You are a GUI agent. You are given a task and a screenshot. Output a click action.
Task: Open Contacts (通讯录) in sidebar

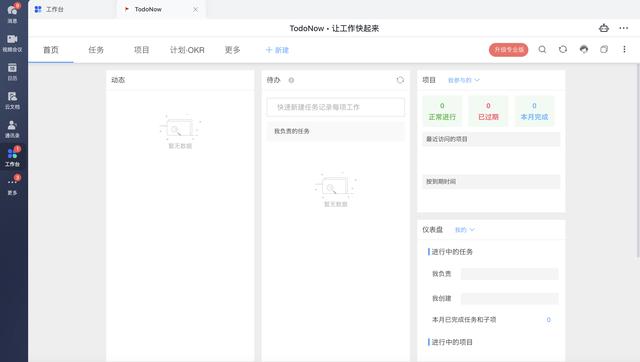coord(13,128)
